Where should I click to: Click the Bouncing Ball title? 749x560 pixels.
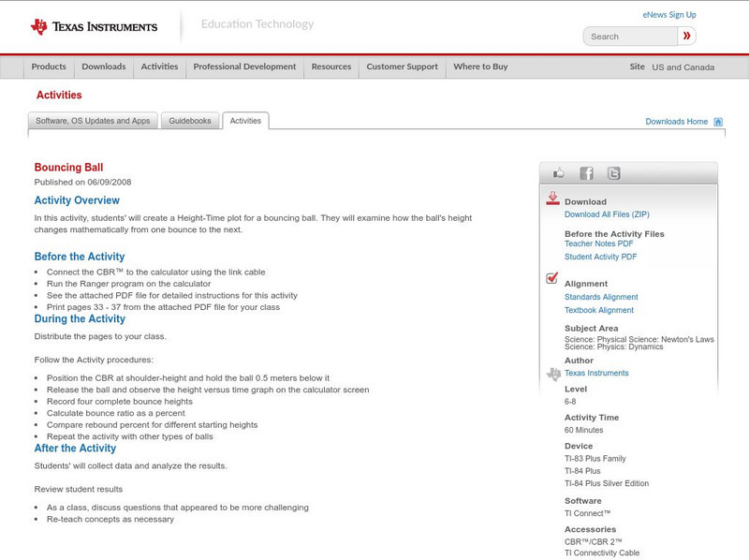pyautogui.click(x=68, y=168)
